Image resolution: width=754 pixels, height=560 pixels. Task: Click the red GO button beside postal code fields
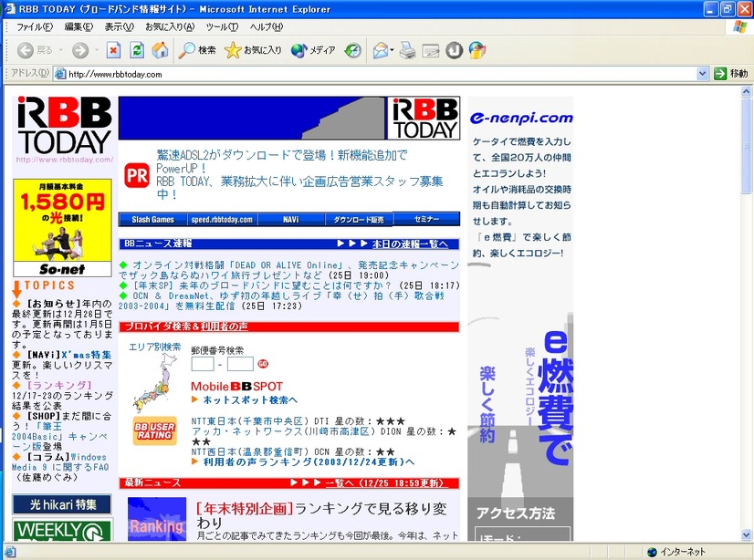click(x=263, y=364)
